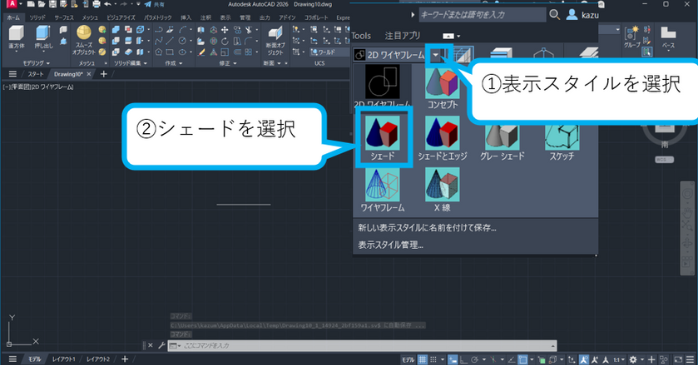Toggle polar tracking in status bar

(475, 359)
